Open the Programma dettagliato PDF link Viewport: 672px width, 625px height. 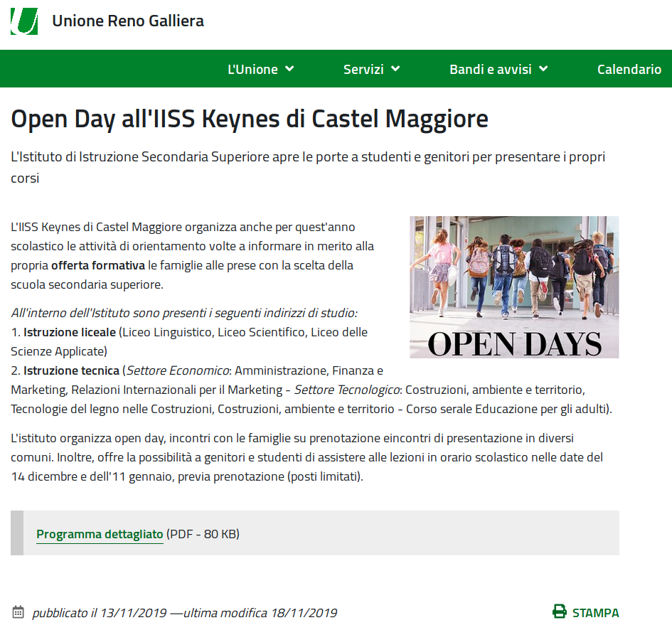tap(100, 534)
